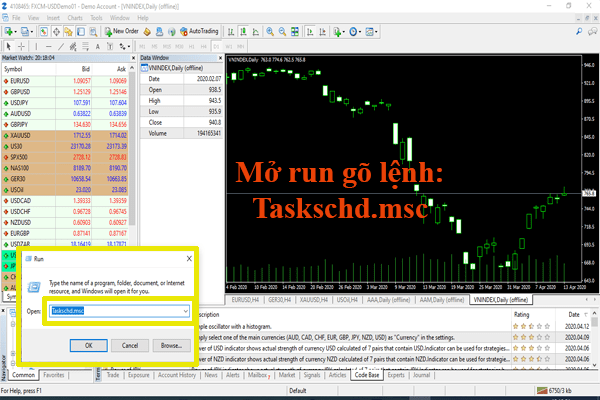Switch chart to candlesticks icon
600x400 pixels.
coord(243,32)
